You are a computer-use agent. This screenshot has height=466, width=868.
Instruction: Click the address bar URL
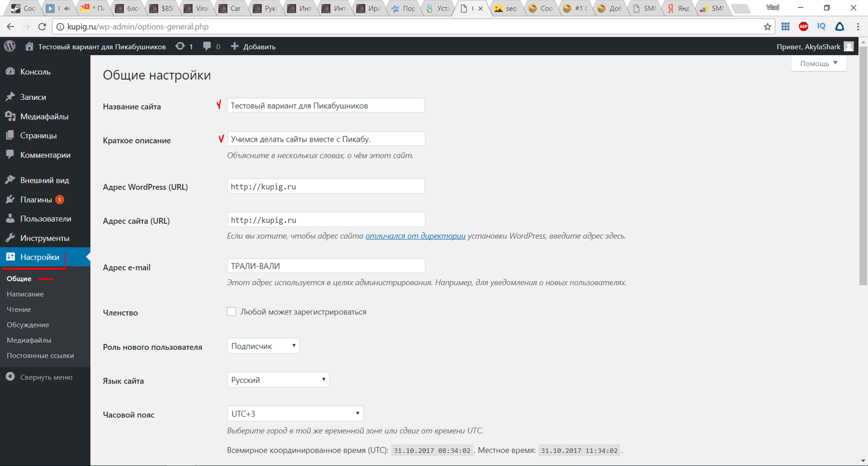click(x=138, y=27)
